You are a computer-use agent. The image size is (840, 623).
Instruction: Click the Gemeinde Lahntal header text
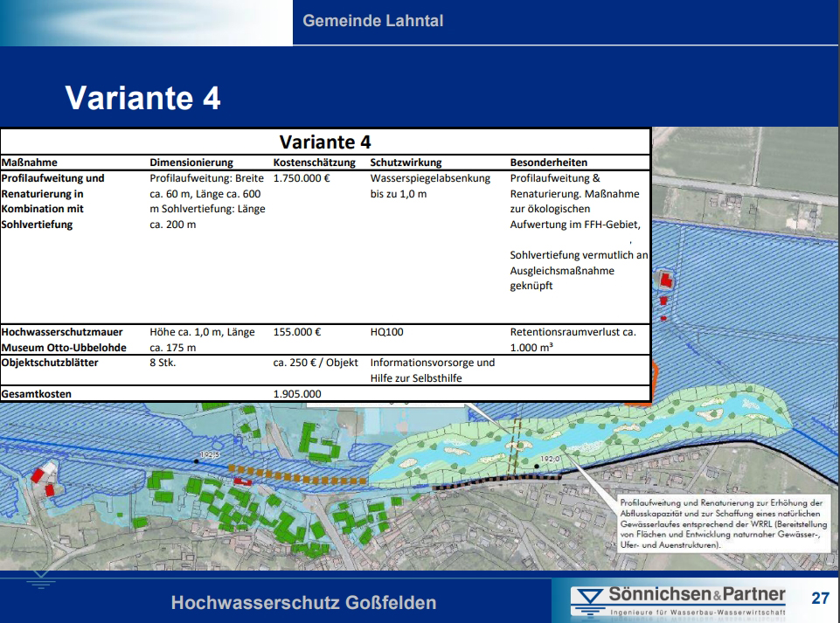(372, 20)
